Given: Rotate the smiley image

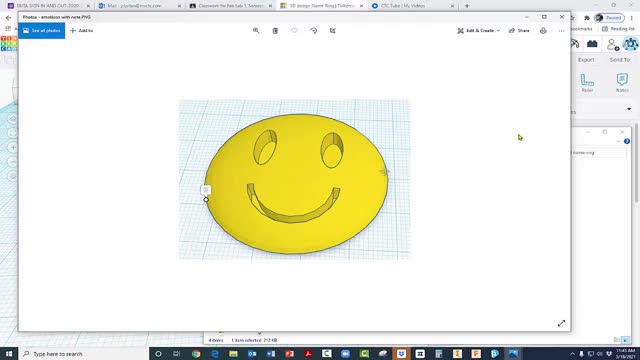Looking at the screenshot, I should [x=313, y=31].
